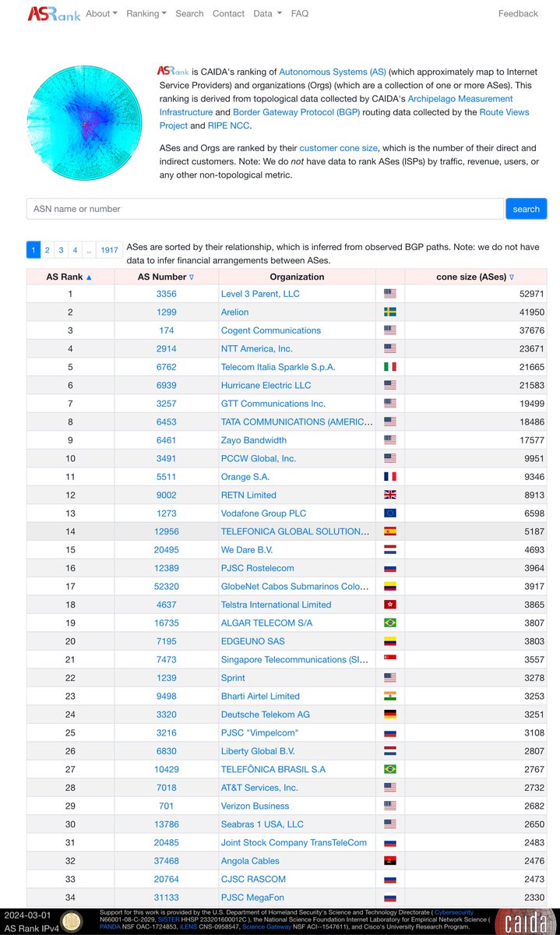Click the India flag beside Bharti Airtel Limited
The height and width of the screenshot is (935, 560).
390,697
